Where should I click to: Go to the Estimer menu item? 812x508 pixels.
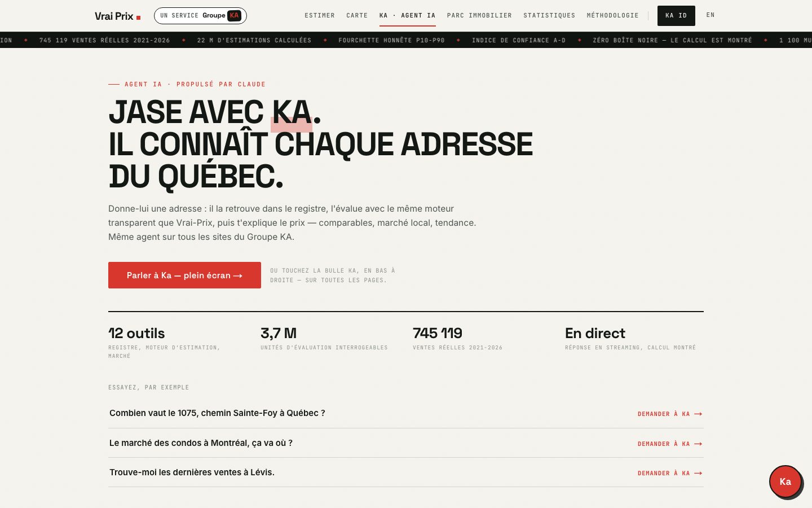pos(320,15)
